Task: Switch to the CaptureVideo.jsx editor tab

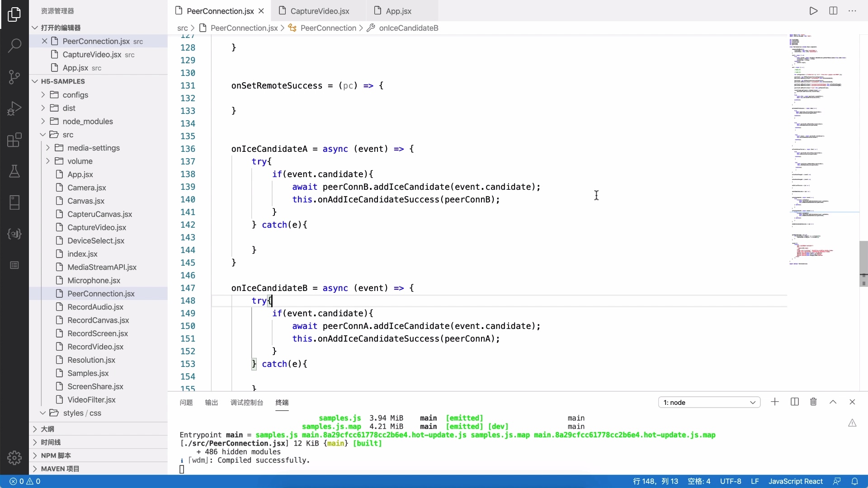Action: coord(320,11)
